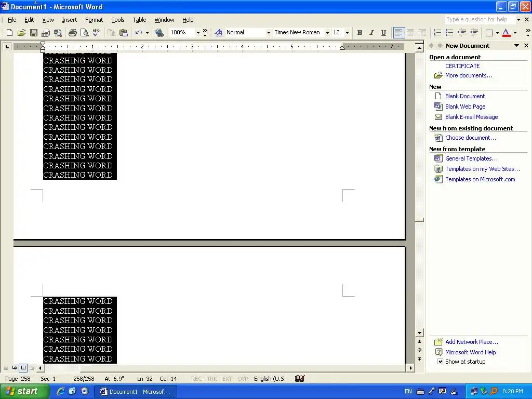Click the Copy toolbar icon
532x399 pixels.
[111, 33]
